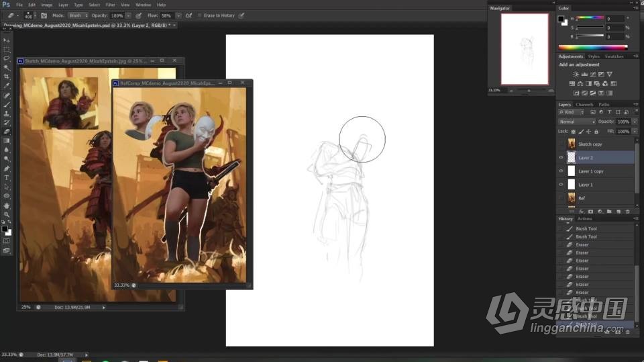This screenshot has height=362, width=644.
Task: Click Brightness/Contrast adjustment icon
Action: tap(576, 75)
